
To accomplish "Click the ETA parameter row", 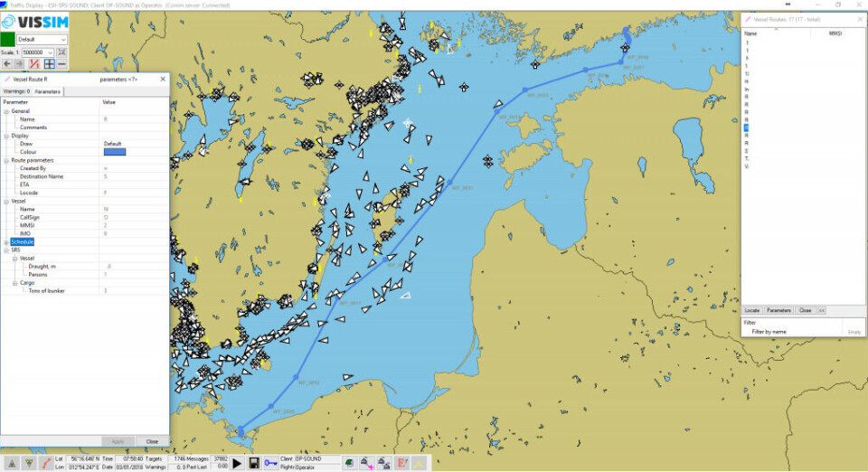I will (x=85, y=184).
